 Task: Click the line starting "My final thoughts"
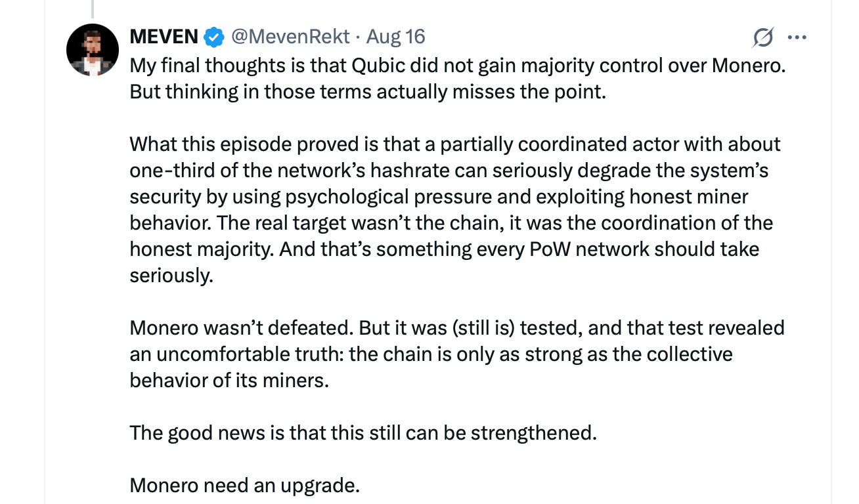click(457, 66)
